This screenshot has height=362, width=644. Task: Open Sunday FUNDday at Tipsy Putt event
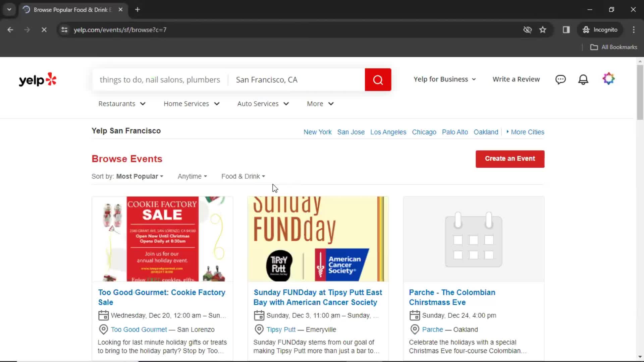click(318, 297)
